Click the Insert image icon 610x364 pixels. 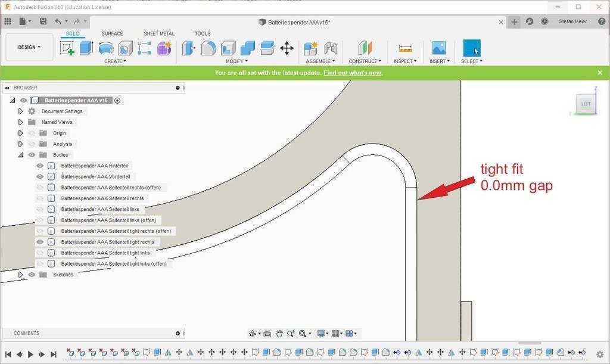(439, 48)
